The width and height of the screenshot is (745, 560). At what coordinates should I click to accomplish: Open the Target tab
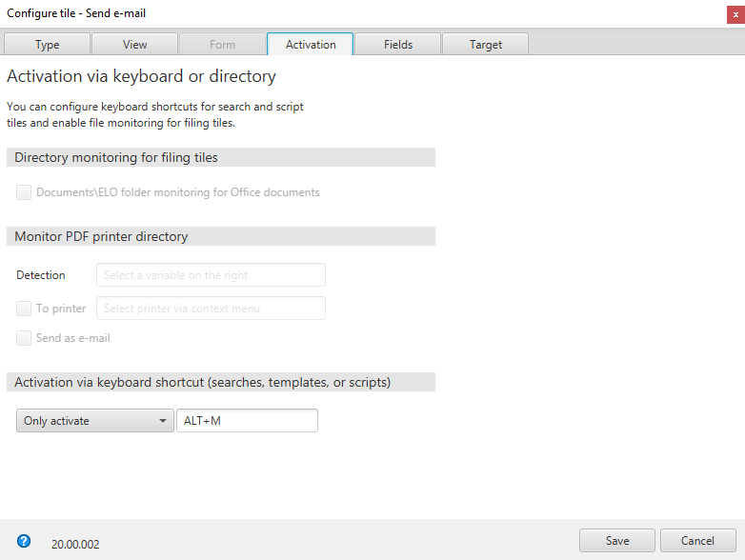tap(486, 45)
